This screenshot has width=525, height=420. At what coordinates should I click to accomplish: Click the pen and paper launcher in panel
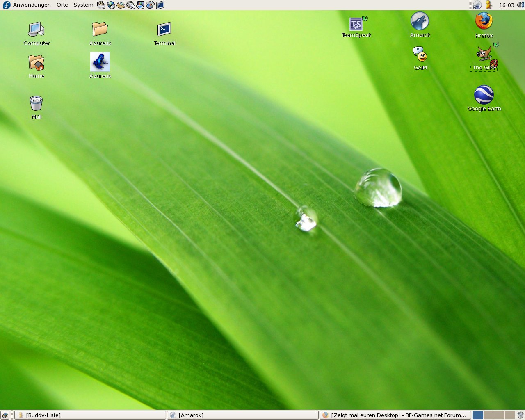pos(131,5)
